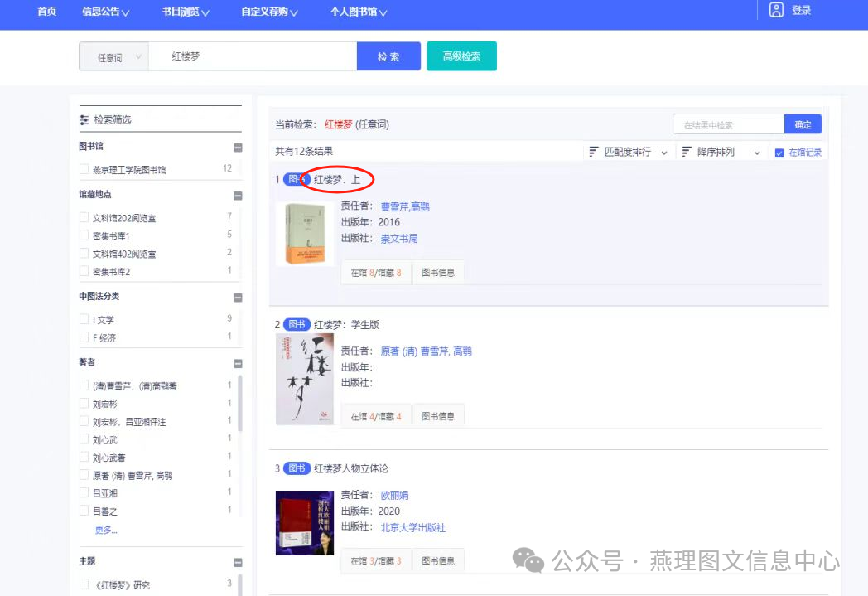
Task: Click the 降序排列 sort order icon
Action: click(x=686, y=153)
